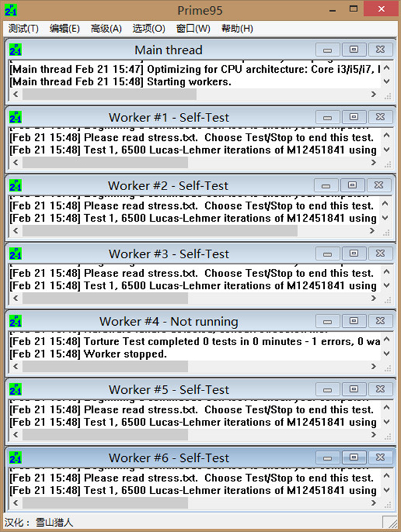Open the 选项(O) menu

pyautogui.click(x=148, y=29)
